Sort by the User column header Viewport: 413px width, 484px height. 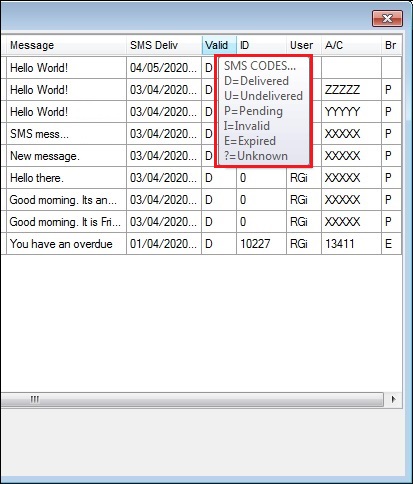(304, 45)
